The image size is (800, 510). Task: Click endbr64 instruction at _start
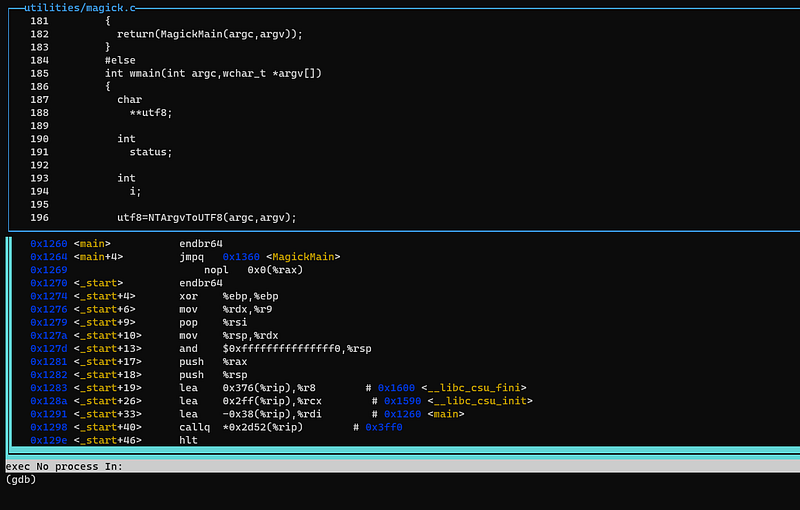pyautogui.click(x=201, y=283)
